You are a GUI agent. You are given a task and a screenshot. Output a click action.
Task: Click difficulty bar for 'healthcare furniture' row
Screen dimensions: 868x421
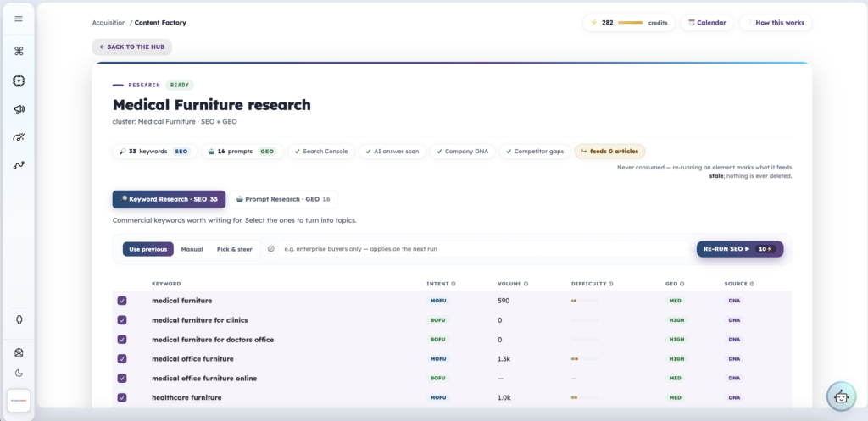point(585,397)
